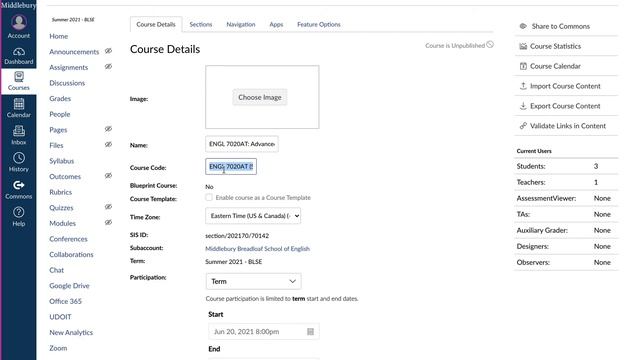Open Middlebury Breadloaf School of English link
Screen dimensions: 640x360
[258, 249]
